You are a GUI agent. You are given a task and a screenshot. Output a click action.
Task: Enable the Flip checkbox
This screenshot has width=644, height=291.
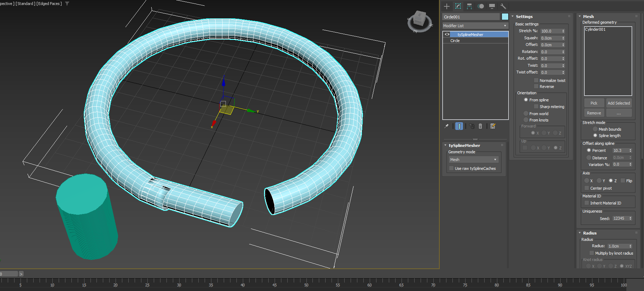(x=623, y=181)
